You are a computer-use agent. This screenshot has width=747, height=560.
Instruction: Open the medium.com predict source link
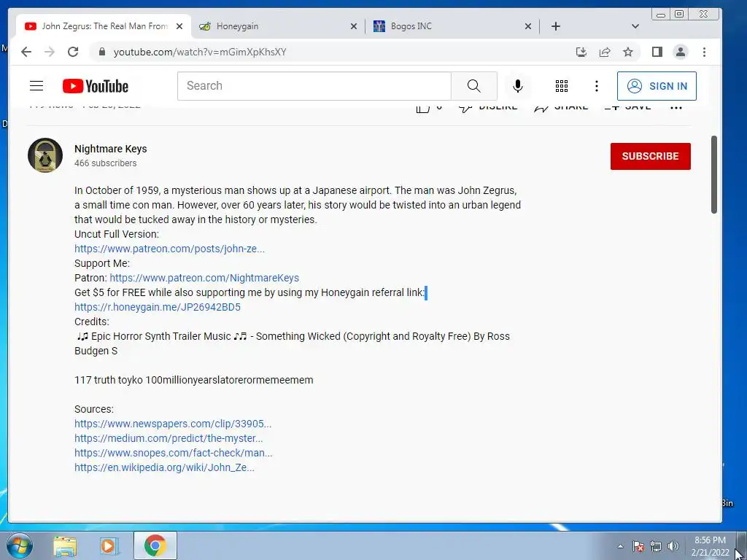pyautogui.click(x=169, y=438)
